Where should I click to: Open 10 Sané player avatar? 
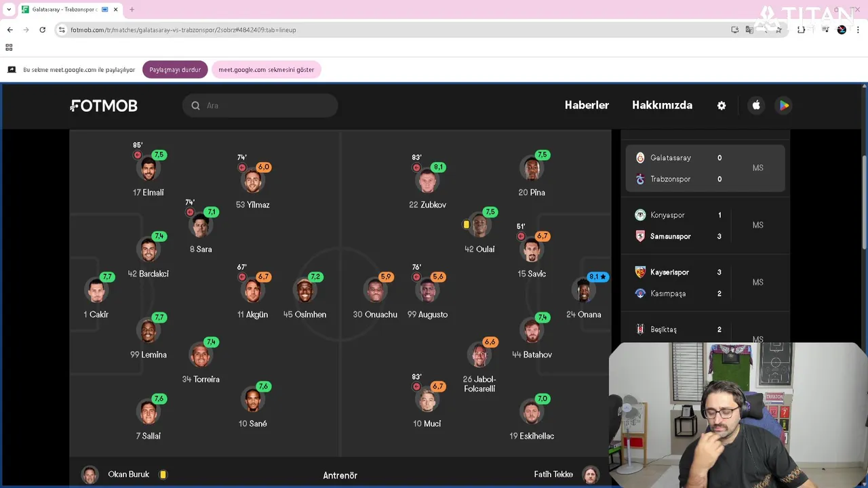pos(252,400)
